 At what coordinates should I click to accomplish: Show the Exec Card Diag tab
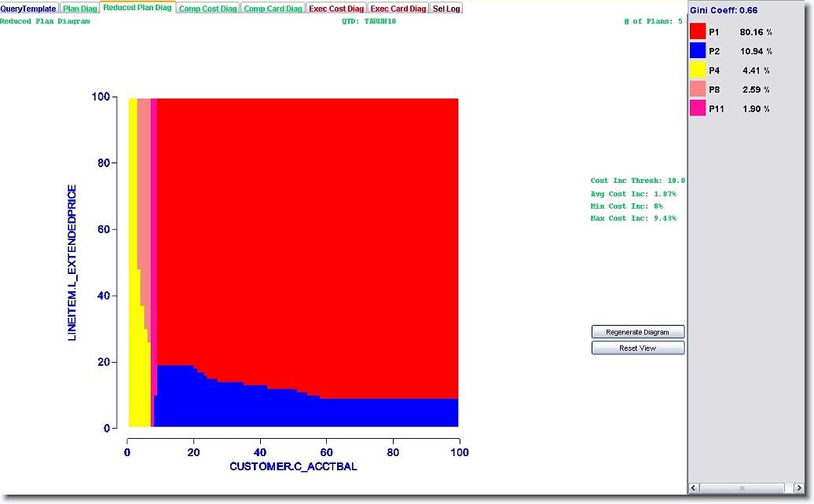(x=398, y=9)
